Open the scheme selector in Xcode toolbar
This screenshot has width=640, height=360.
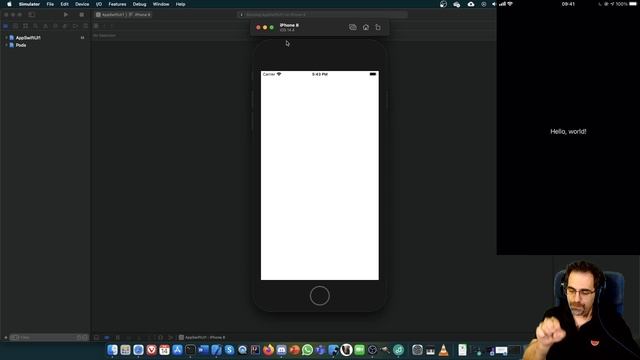[123, 15]
